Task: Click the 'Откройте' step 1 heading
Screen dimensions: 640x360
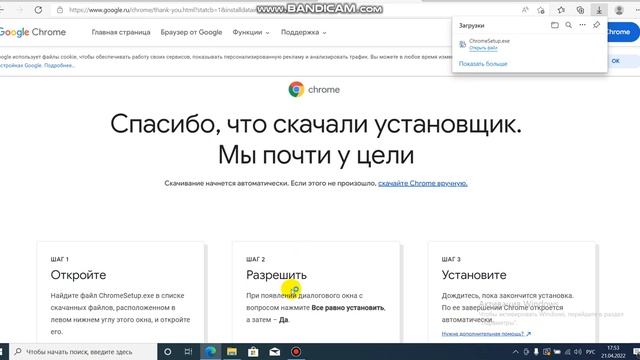Action: click(78, 275)
